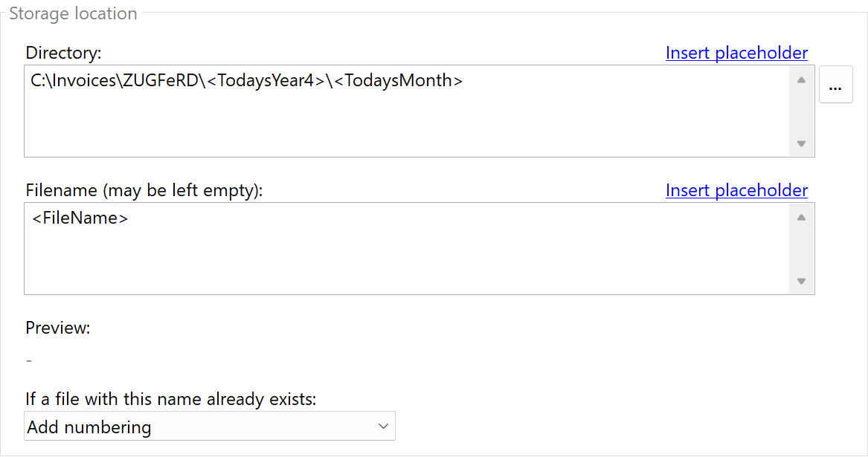
Task: Click the Preview label
Action: click(x=58, y=328)
